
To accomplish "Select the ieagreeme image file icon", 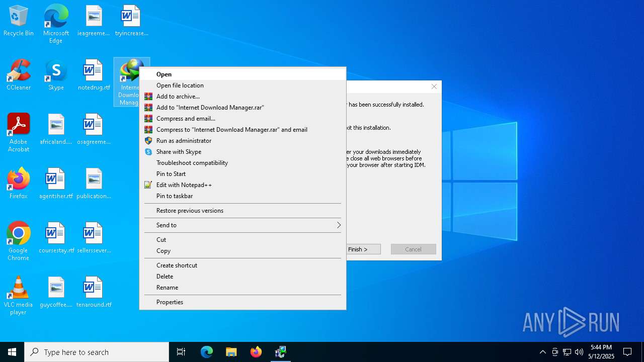I will pyautogui.click(x=94, y=21).
